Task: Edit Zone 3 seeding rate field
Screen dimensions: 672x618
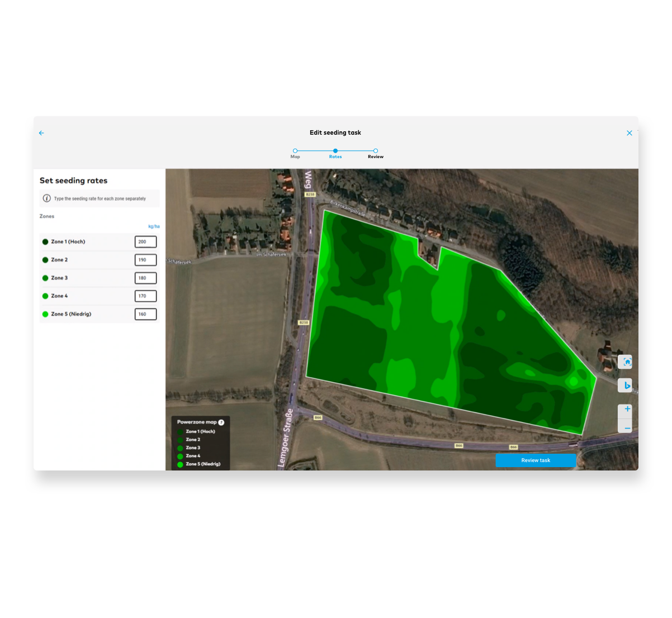Action: tap(145, 278)
